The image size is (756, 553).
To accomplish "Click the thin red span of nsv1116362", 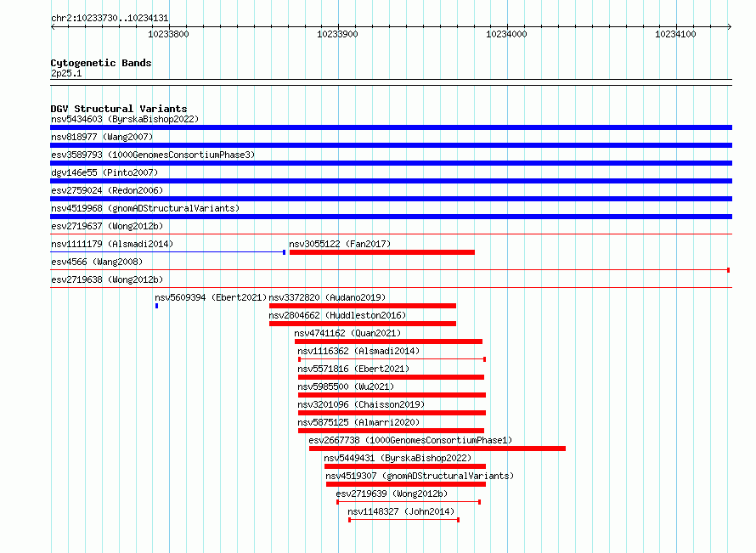I will click(x=392, y=359).
